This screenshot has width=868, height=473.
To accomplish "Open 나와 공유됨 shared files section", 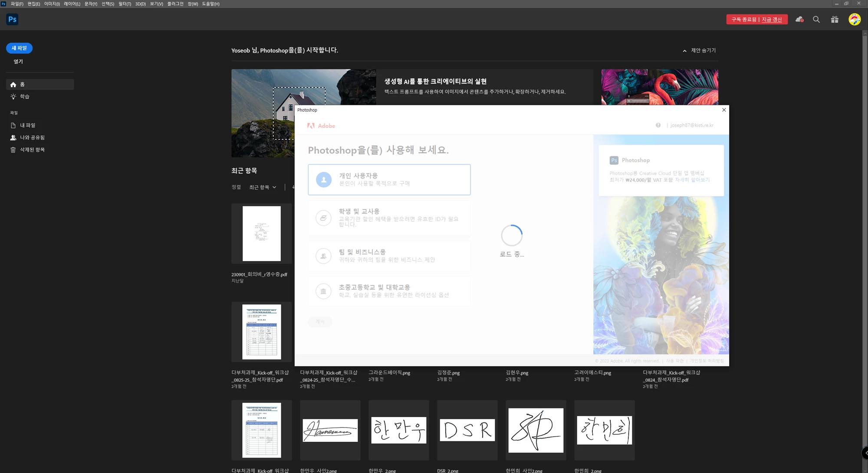I will tap(32, 137).
